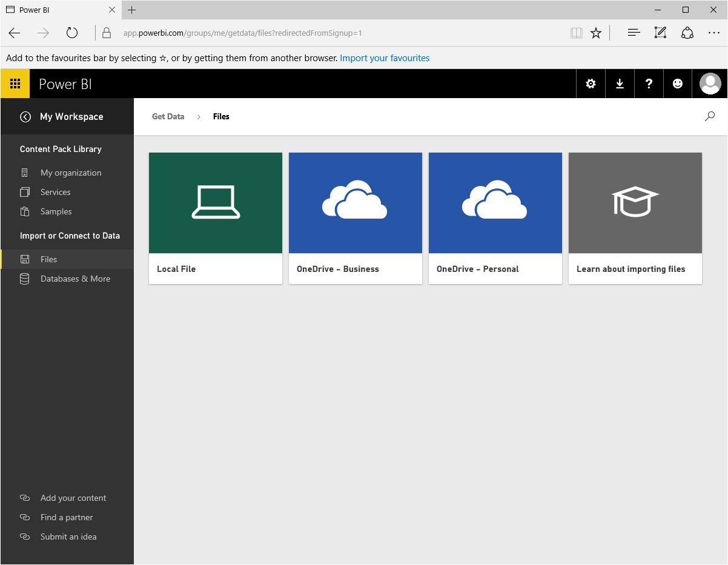Viewport: 728px width, 565px height.
Task: Open the app launcher waffle icon
Action: tap(15, 84)
